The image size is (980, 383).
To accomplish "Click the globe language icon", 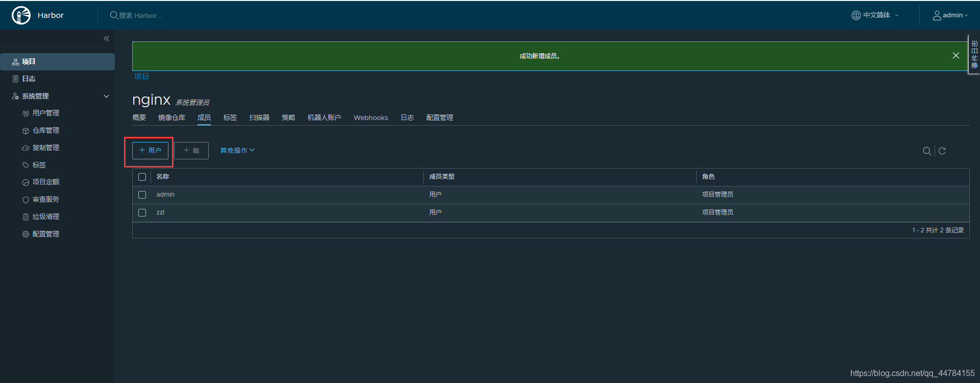I will tap(856, 15).
